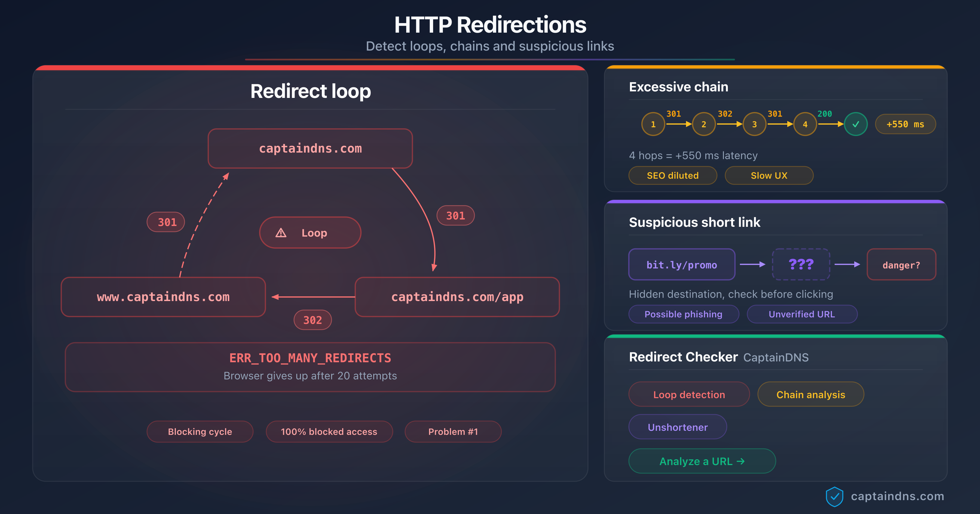The image size is (980, 514).
Task: Expand the Slow UX tag
Action: (x=769, y=175)
